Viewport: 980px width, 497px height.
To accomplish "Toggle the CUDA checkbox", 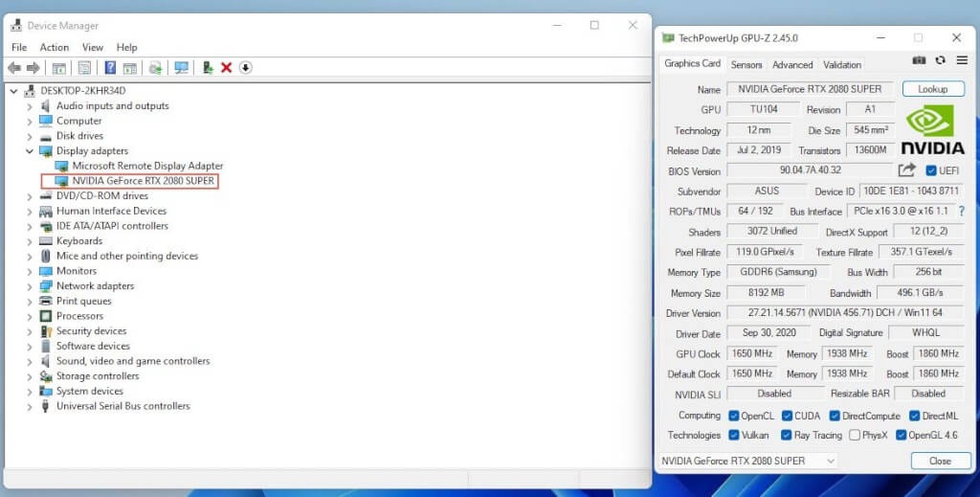I will coord(787,416).
